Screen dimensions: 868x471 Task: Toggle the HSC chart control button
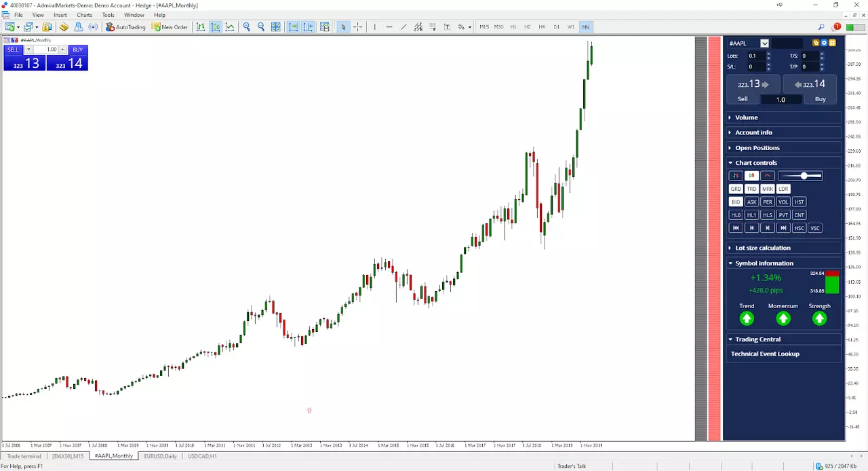click(x=799, y=228)
